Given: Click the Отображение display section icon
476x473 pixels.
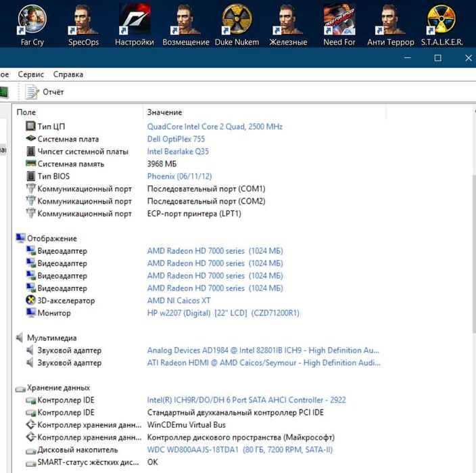Looking at the screenshot, I should 20,238.
